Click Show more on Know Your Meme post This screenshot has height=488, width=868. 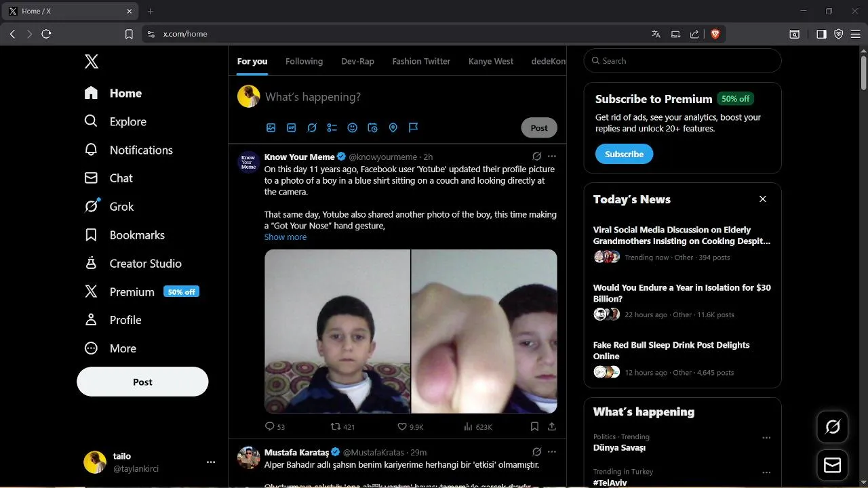[285, 237]
